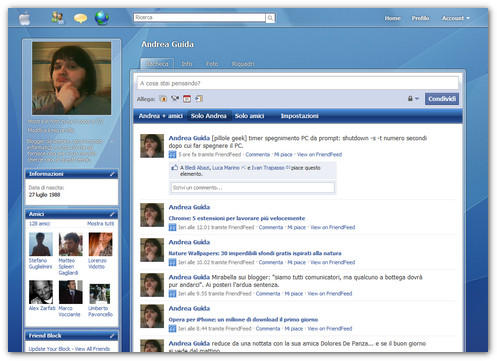
Task: Click View on FriendFeed on the Mirabella post
Action: [330, 294]
